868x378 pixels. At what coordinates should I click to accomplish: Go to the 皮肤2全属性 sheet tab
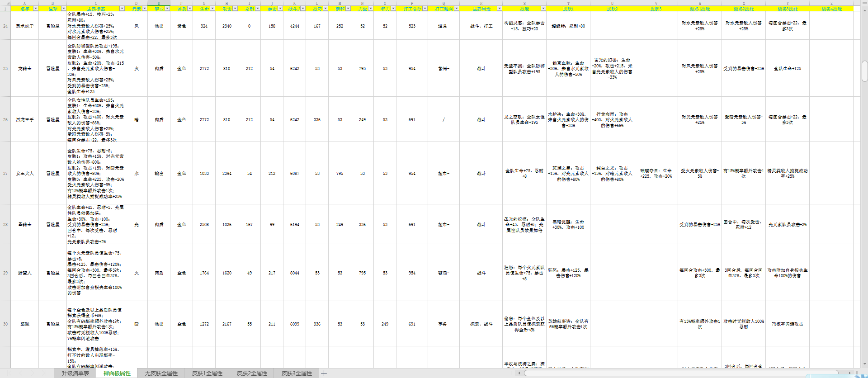click(252, 373)
